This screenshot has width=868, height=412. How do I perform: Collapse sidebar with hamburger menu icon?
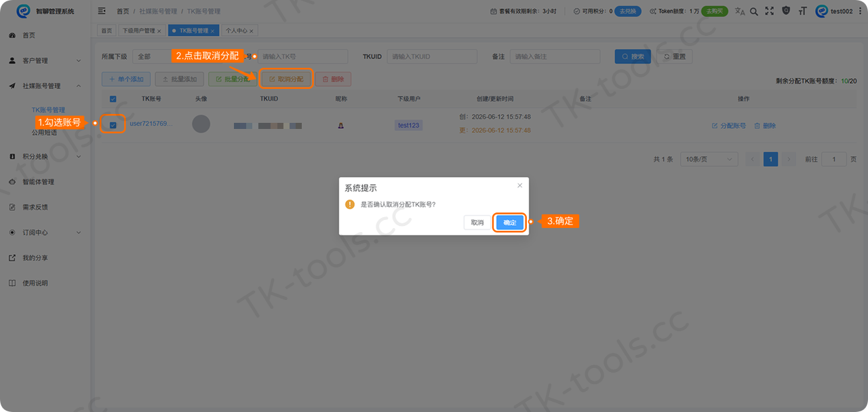pos(102,11)
